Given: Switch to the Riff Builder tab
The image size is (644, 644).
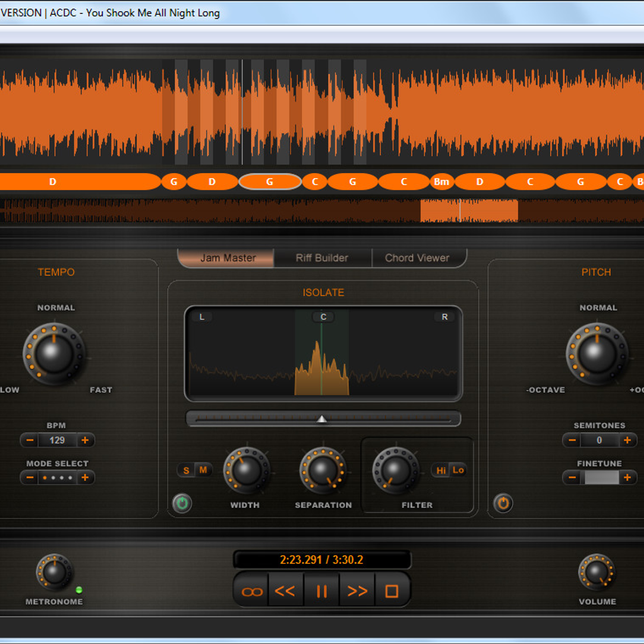Looking at the screenshot, I should pos(322,258).
